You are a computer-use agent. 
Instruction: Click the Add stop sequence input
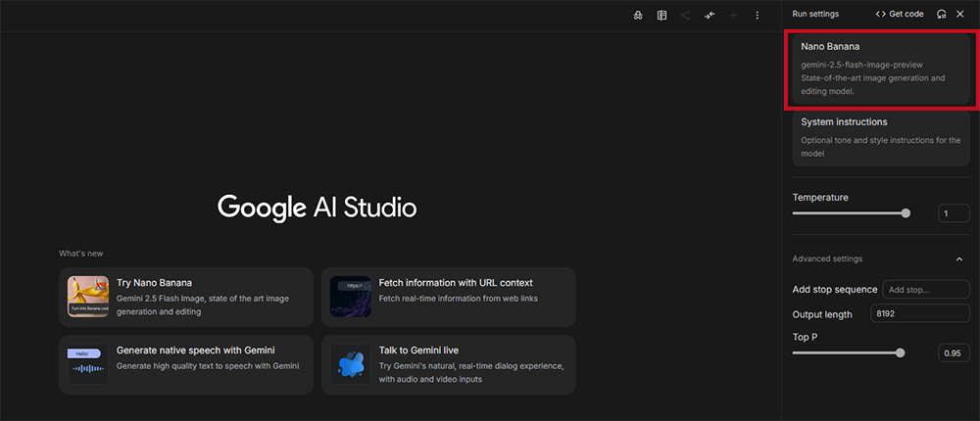click(924, 290)
